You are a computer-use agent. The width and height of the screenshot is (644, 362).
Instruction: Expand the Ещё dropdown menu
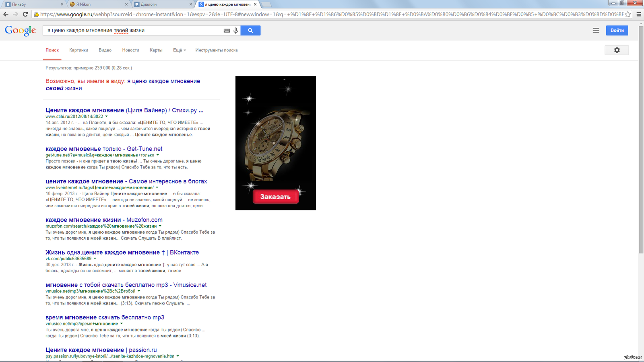pyautogui.click(x=180, y=50)
